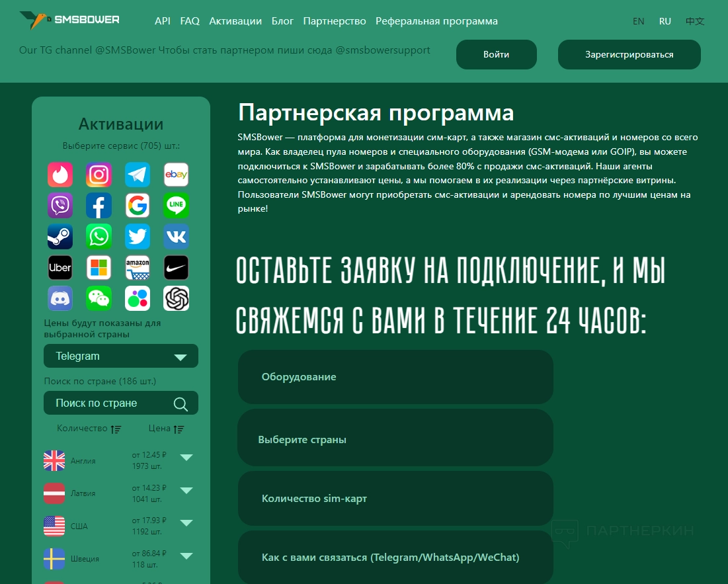Select the Steam service icon
This screenshot has width=728, height=584.
click(x=60, y=236)
